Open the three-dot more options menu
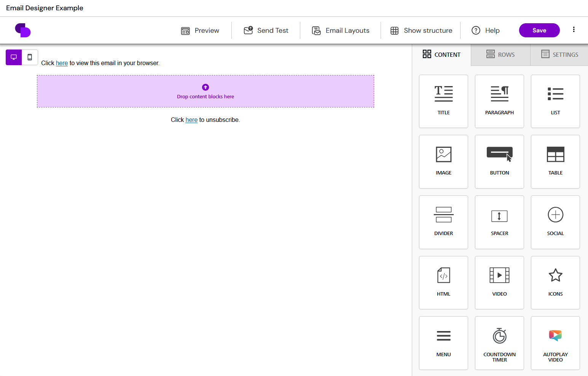The height and width of the screenshot is (376, 588). pyautogui.click(x=574, y=29)
